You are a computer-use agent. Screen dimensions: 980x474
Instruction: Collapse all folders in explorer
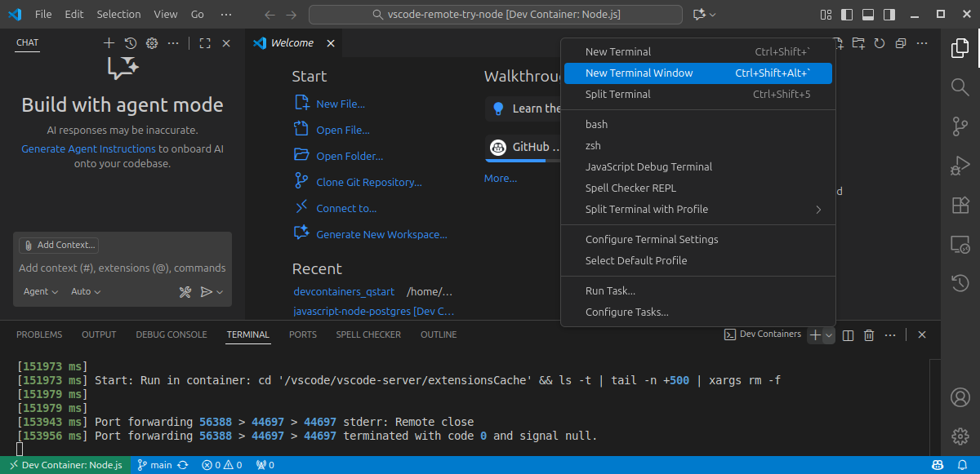coord(900,43)
